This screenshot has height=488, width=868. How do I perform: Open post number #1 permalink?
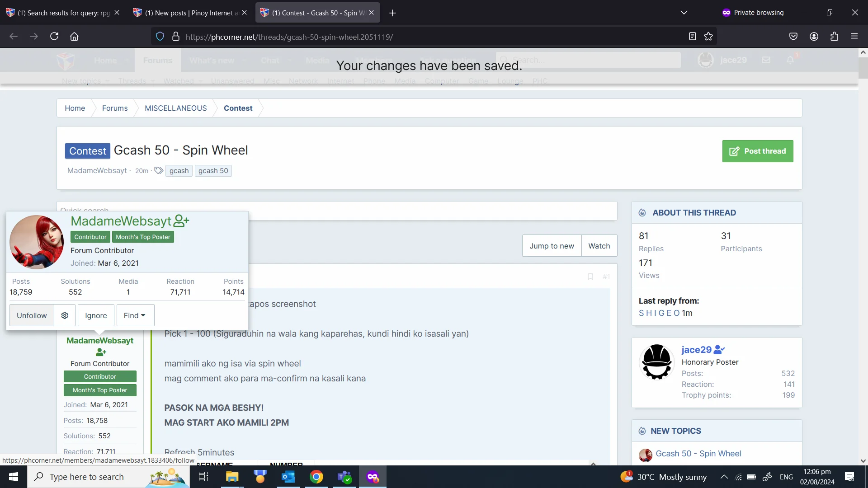pyautogui.click(x=606, y=277)
